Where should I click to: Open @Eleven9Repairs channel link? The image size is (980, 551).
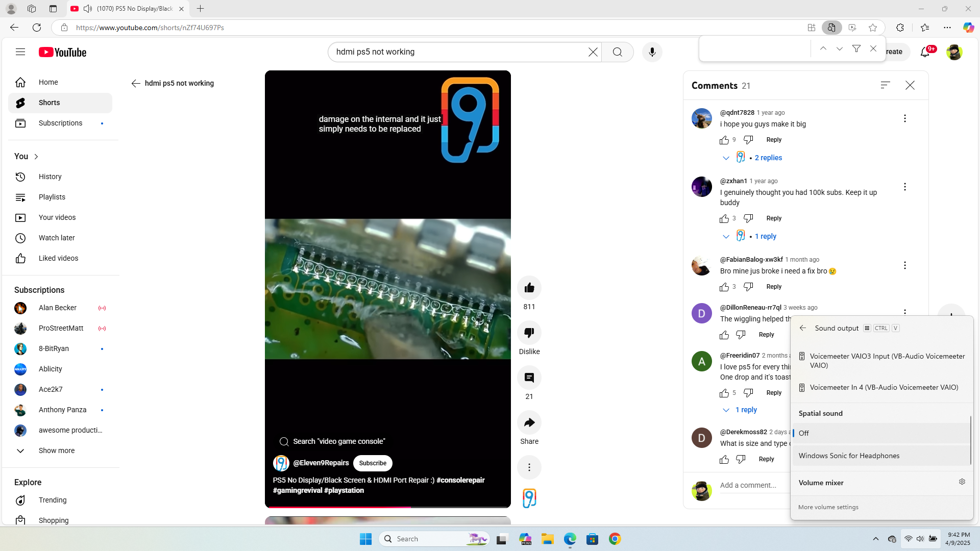tap(321, 463)
